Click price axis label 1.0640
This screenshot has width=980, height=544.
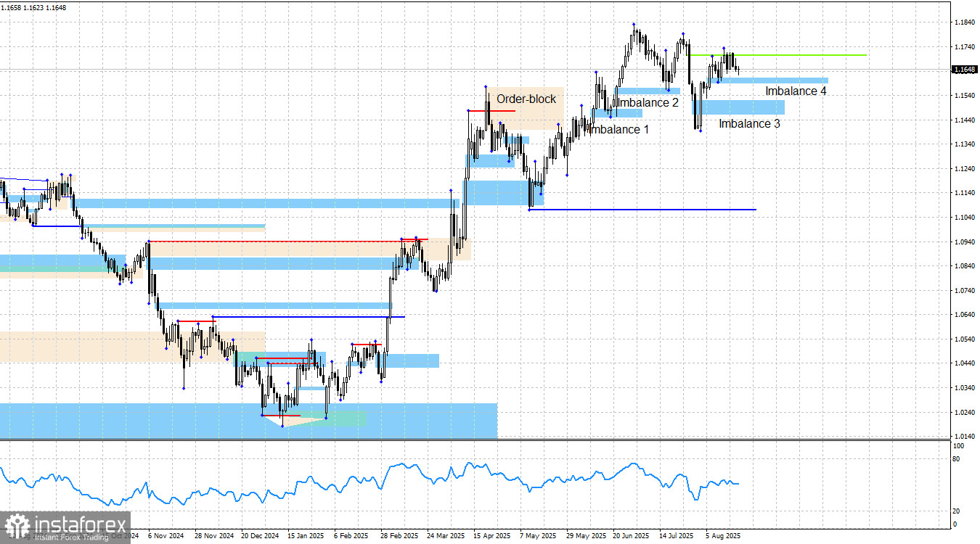pyautogui.click(x=964, y=315)
